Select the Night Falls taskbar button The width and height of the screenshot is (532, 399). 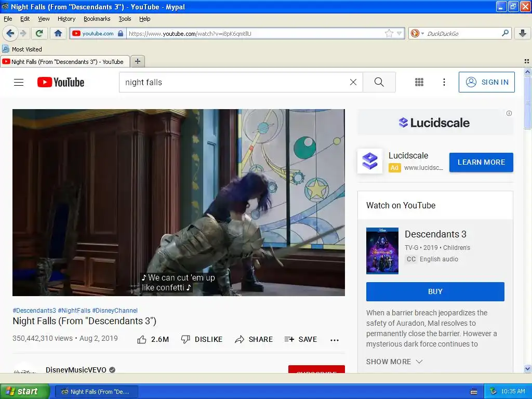pos(96,392)
